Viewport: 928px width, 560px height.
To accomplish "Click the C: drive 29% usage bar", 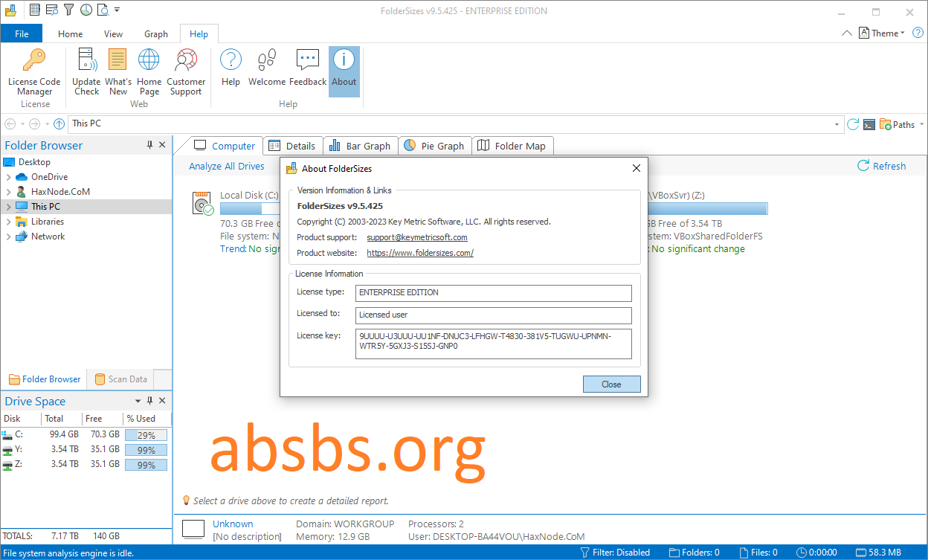I will pos(146,435).
